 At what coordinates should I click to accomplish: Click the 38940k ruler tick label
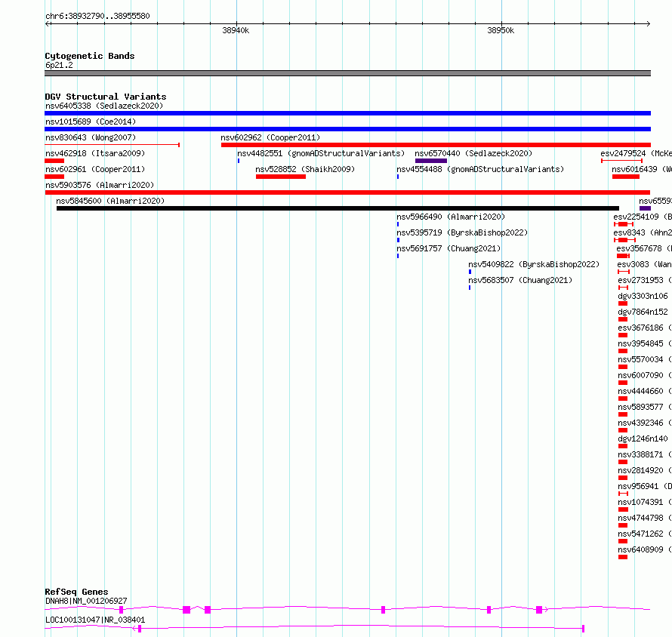pyautogui.click(x=236, y=30)
